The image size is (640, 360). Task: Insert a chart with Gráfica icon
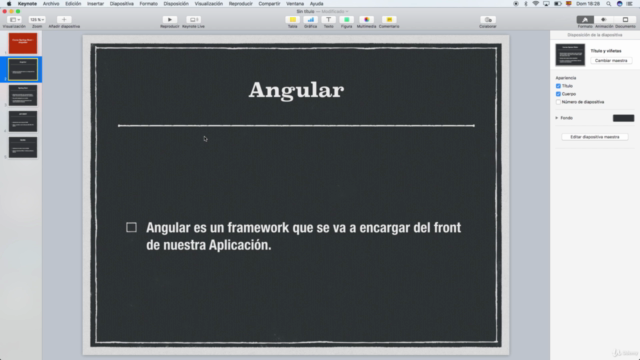(x=311, y=20)
